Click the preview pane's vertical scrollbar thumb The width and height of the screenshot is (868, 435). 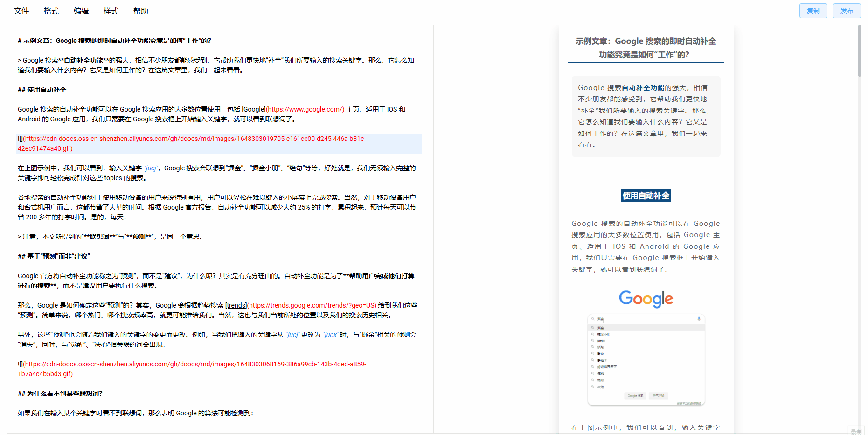tap(859, 51)
